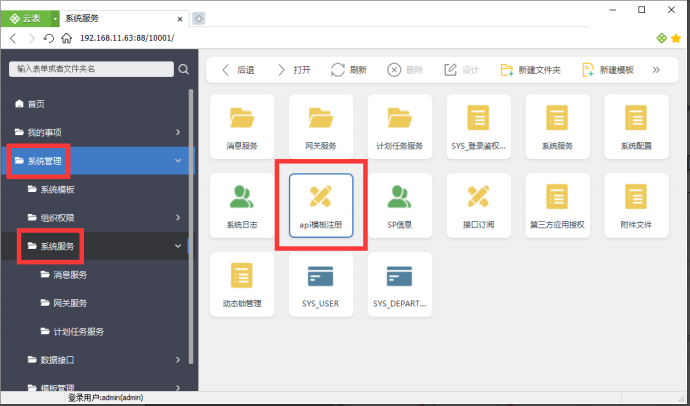Click 后退 toolbar button
Viewport: 690px width, 406px height.
point(238,70)
